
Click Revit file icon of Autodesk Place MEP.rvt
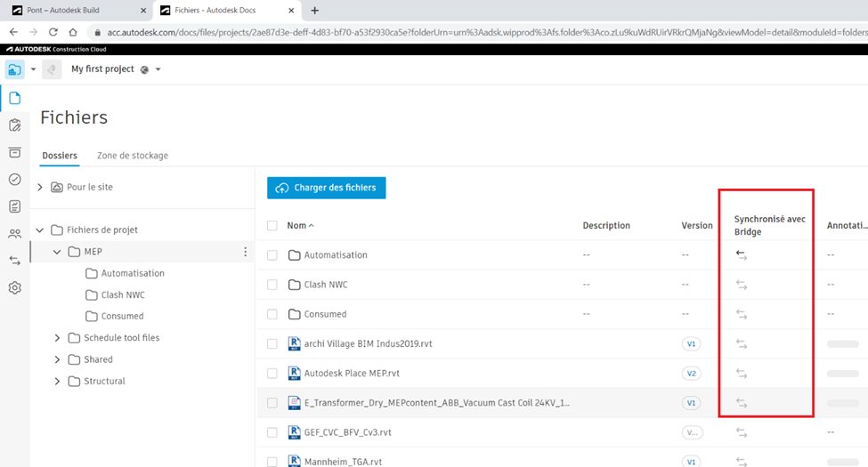coord(295,374)
